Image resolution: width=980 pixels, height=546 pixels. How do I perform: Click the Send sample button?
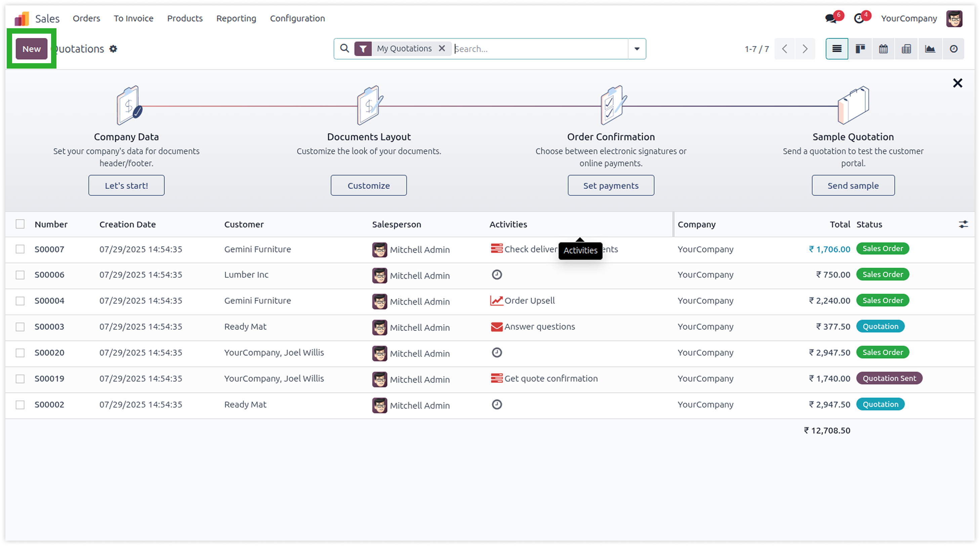pos(853,185)
